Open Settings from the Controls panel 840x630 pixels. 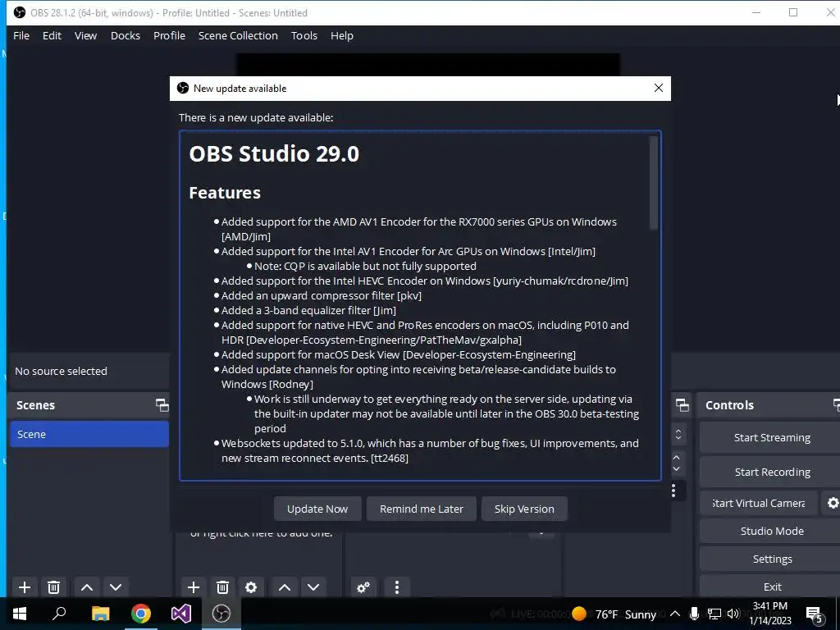click(772, 559)
